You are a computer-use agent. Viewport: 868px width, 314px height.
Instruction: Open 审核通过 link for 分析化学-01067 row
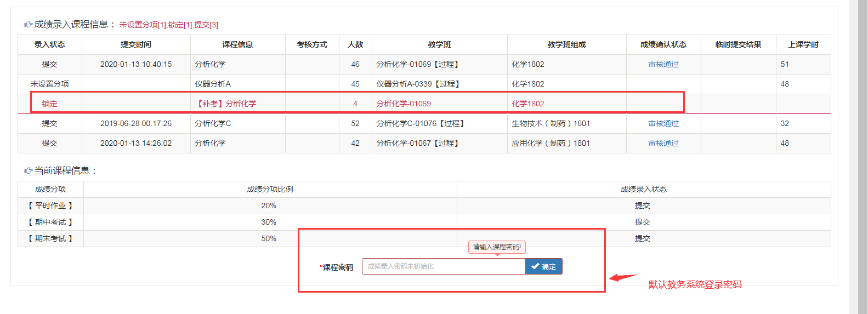click(x=663, y=144)
